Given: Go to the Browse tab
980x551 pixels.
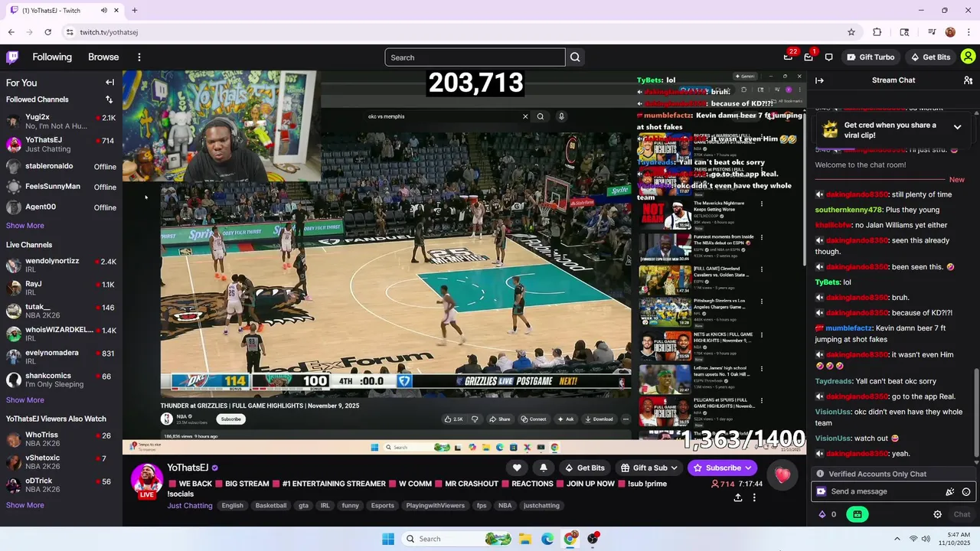Looking at the screenshot, I should tap(103, 57).
